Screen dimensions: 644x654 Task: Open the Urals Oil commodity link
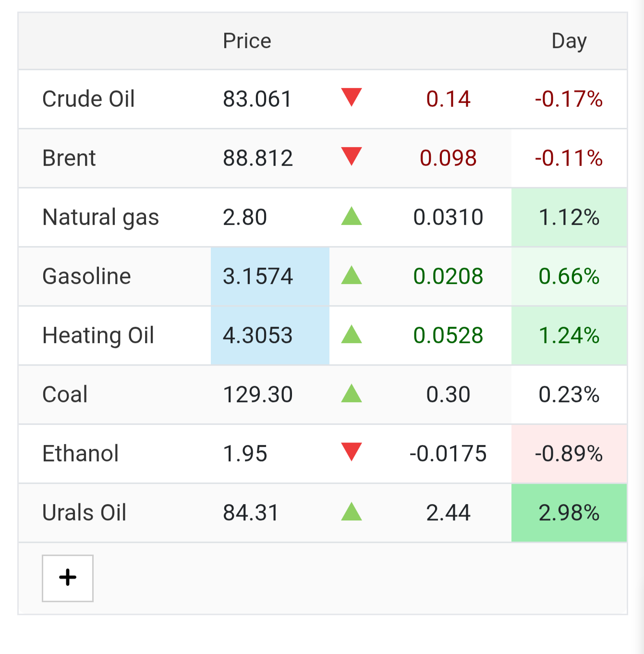pos(84,513)
